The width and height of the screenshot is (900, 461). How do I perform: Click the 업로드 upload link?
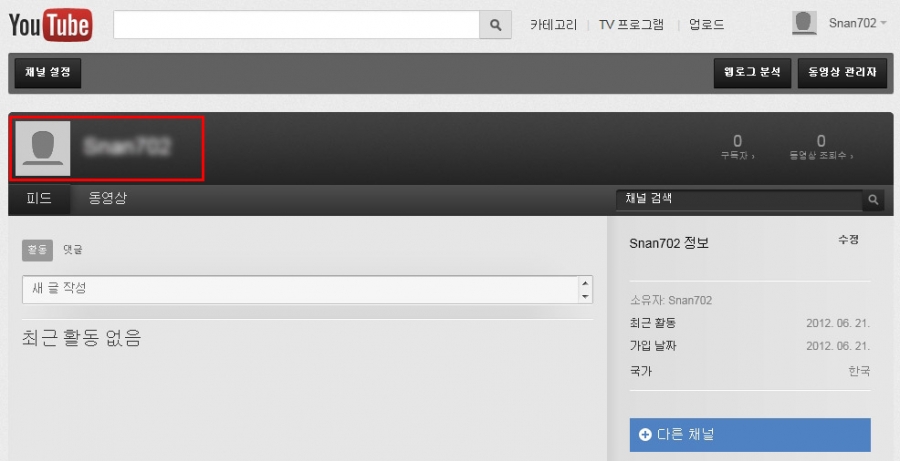tap(706, 25)
